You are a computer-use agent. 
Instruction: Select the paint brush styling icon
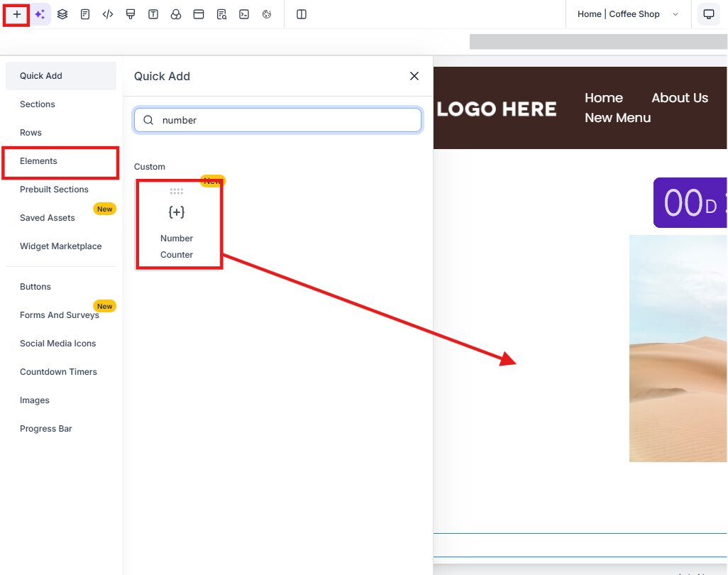(x=131, y=14)
